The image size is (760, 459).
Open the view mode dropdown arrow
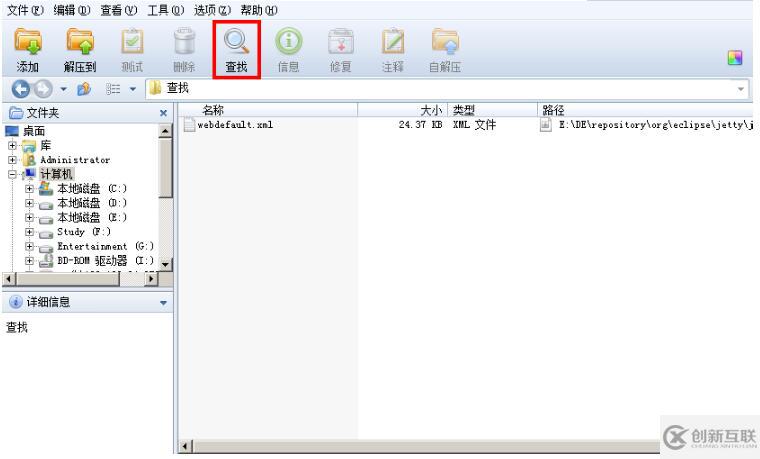[132, 88]
